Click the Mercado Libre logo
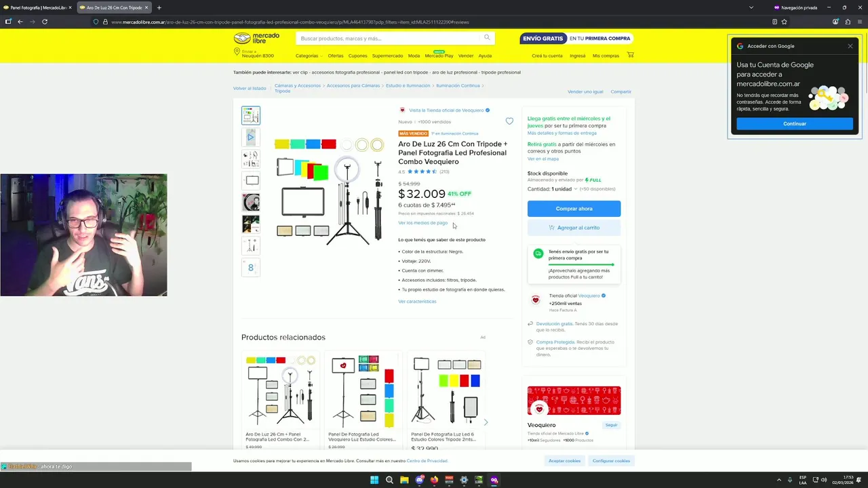868x488 pixels. [x=256, y=39]
